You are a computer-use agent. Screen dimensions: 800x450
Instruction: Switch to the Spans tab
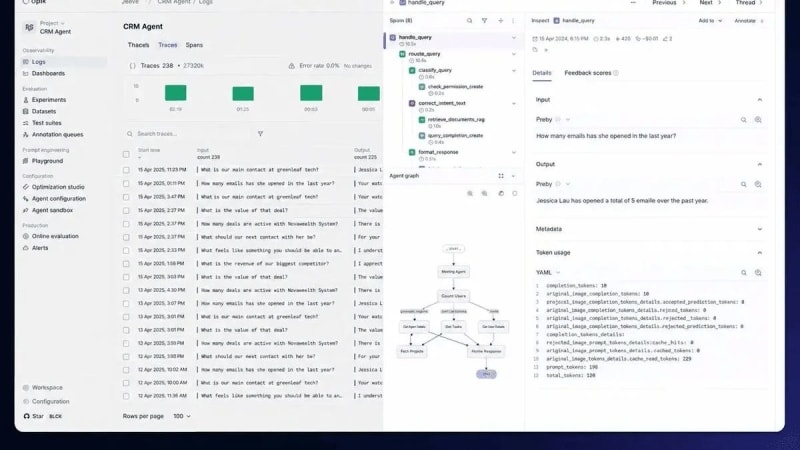(194, 45)
